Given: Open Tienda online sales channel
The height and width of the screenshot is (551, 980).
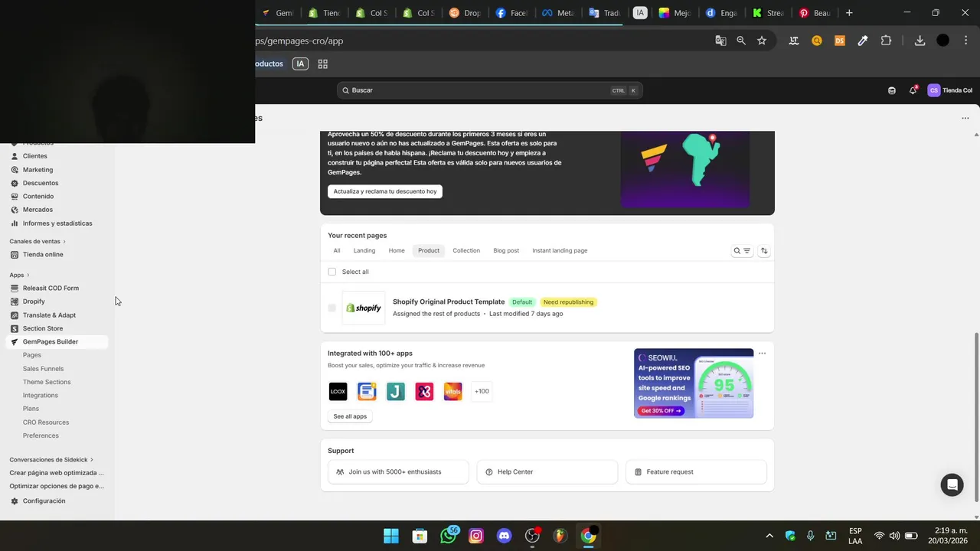Looking at the screenshot, I should 43,255.
